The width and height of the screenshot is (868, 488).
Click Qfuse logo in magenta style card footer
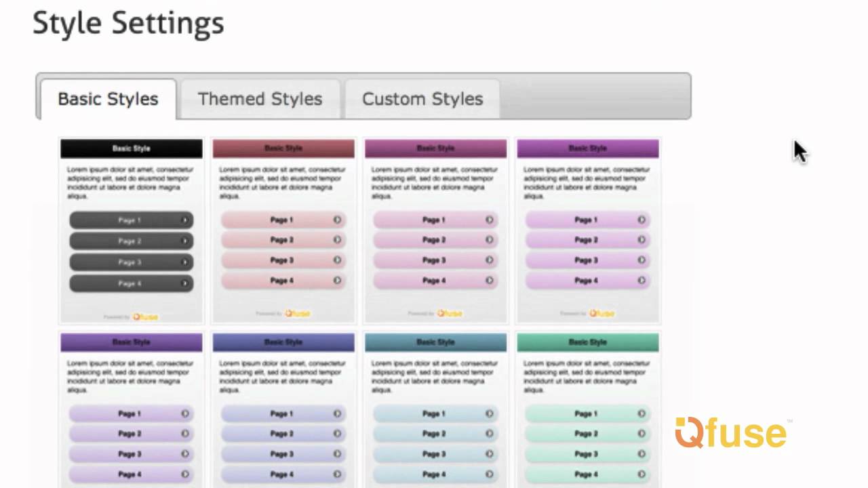tap(449, 313)
